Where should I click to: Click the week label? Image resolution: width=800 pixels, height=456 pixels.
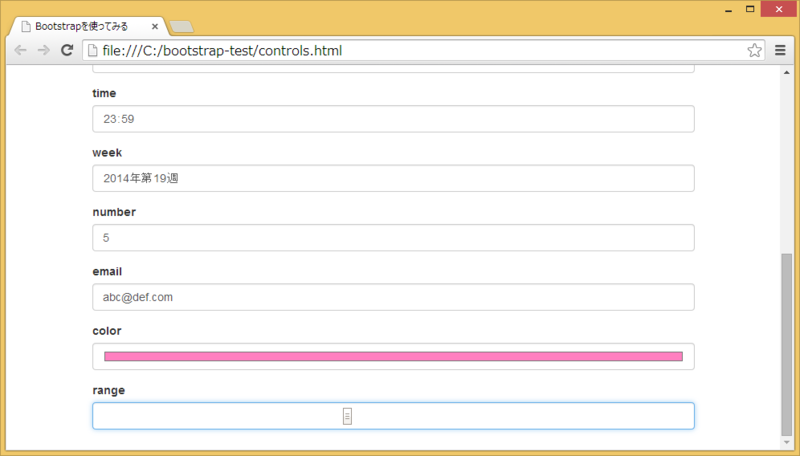tap(107, 153)
